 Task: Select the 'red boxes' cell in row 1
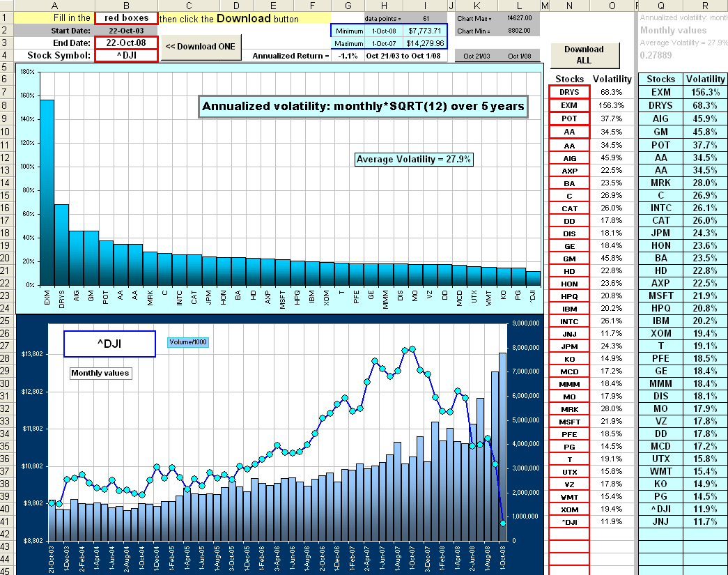coord(126,18)
